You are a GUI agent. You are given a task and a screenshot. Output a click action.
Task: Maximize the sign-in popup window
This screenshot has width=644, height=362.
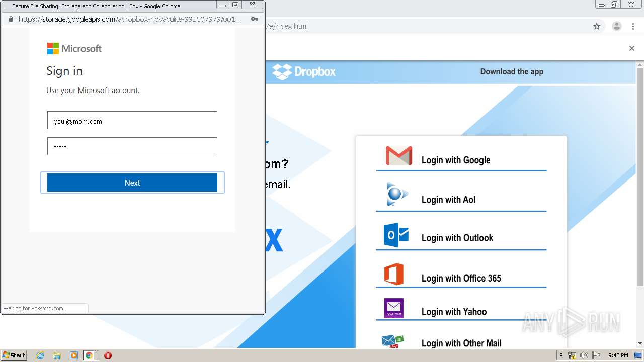(x=235, y=5)
